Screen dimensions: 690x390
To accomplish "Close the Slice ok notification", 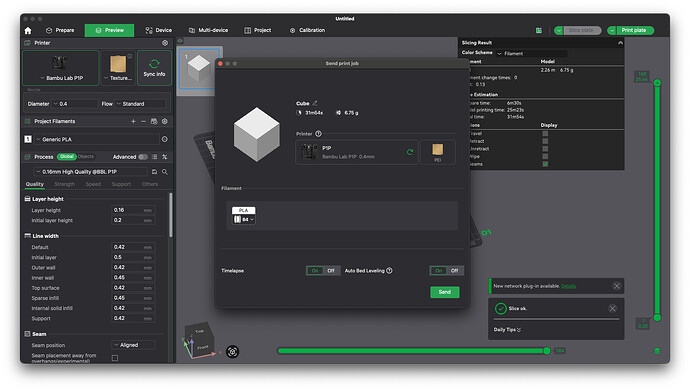I will click(x=613, y=309).
